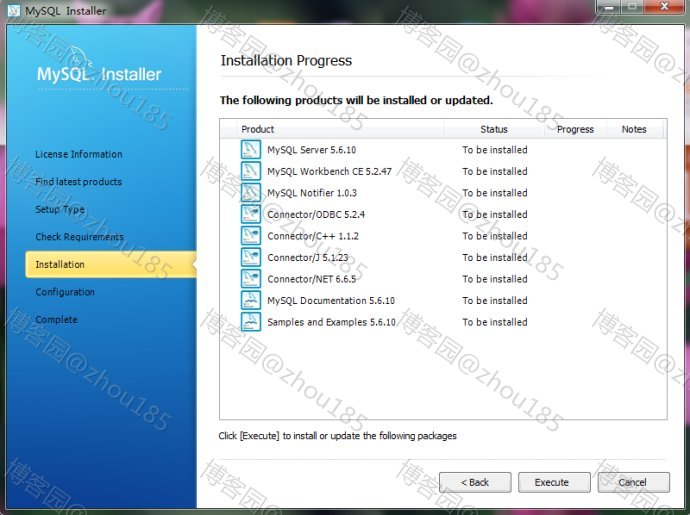
Task: Minimize the MySQL Installer window
Action: (609, 7)
